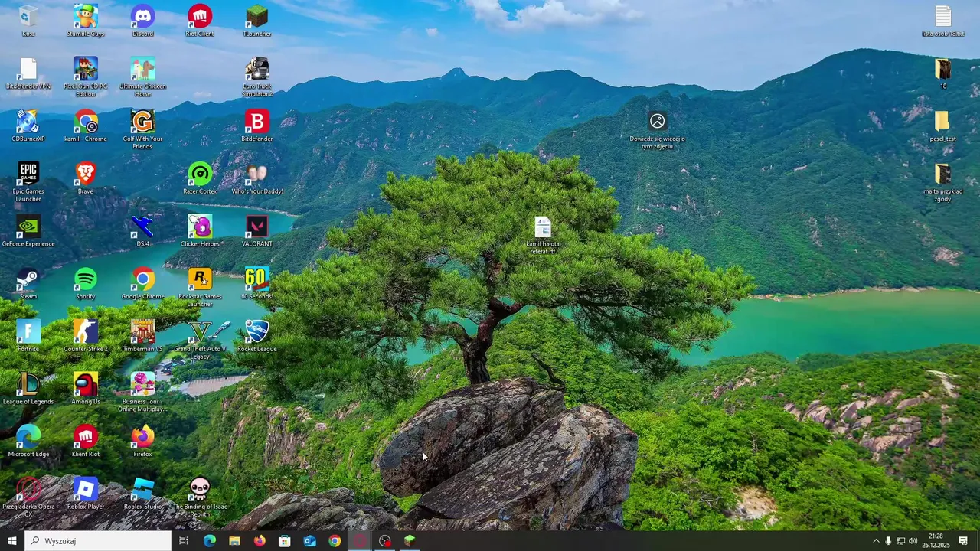980x551 pixels.
Task: Click the Roblox Player desktop icon
Action: pos(86,494)
